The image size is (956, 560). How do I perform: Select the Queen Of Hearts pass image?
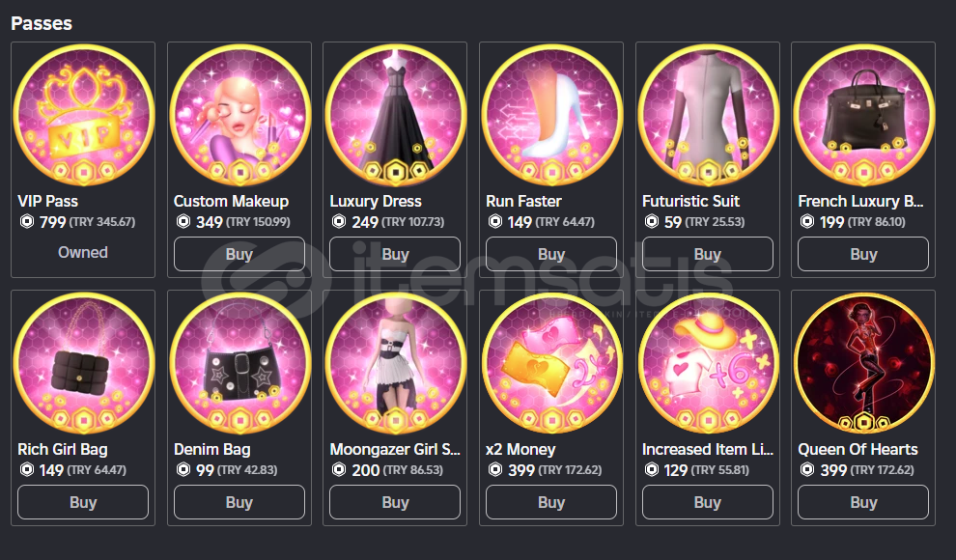point(863,363)
